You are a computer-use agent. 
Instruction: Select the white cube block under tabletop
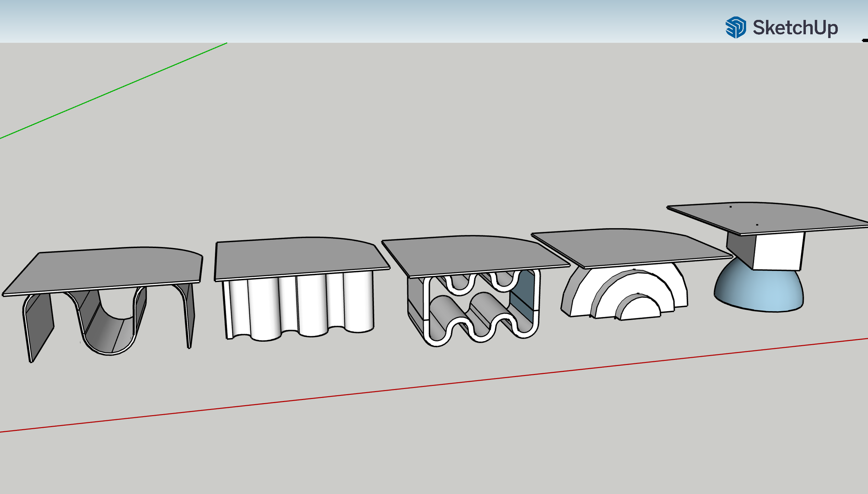(779, 252)
